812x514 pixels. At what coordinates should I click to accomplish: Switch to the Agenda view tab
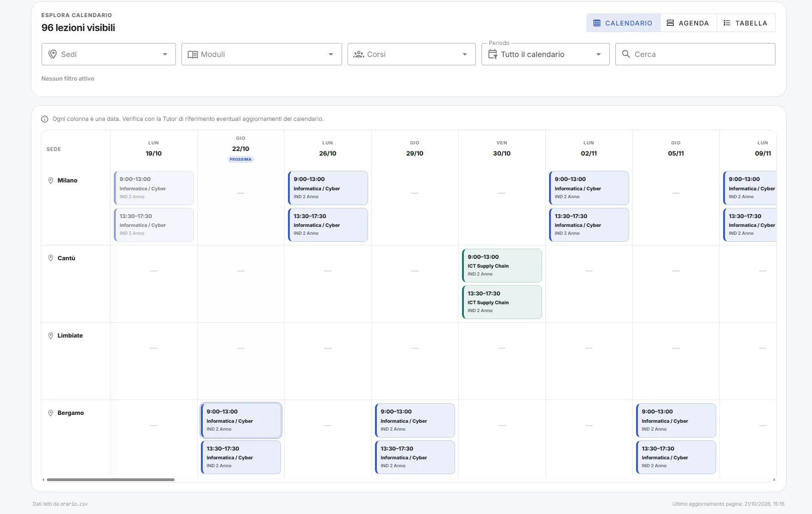(688, 23)
